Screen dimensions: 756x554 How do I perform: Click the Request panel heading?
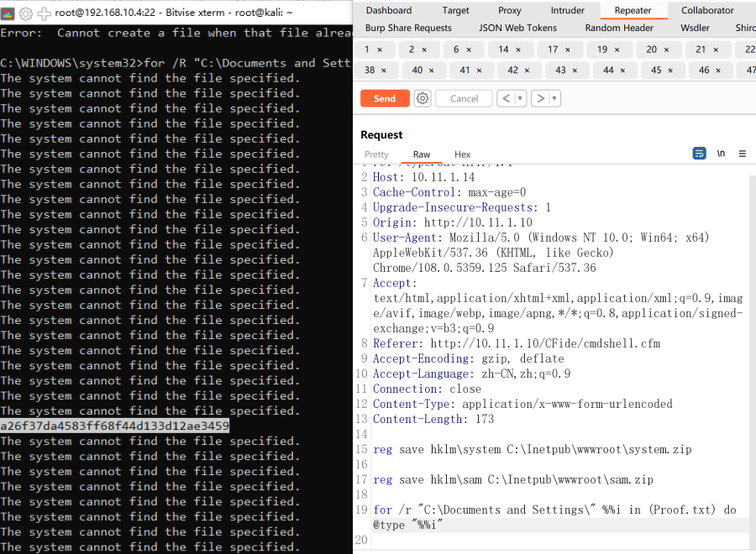(x=381, y=135)
